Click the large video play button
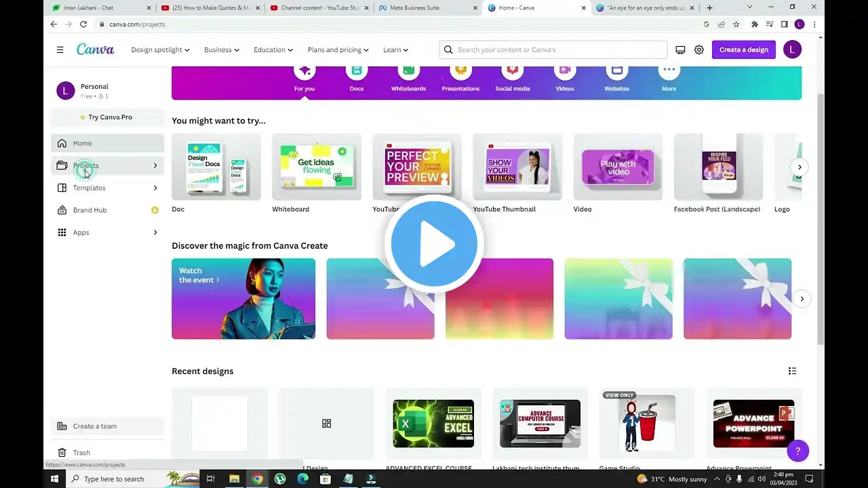 (434, 244)
